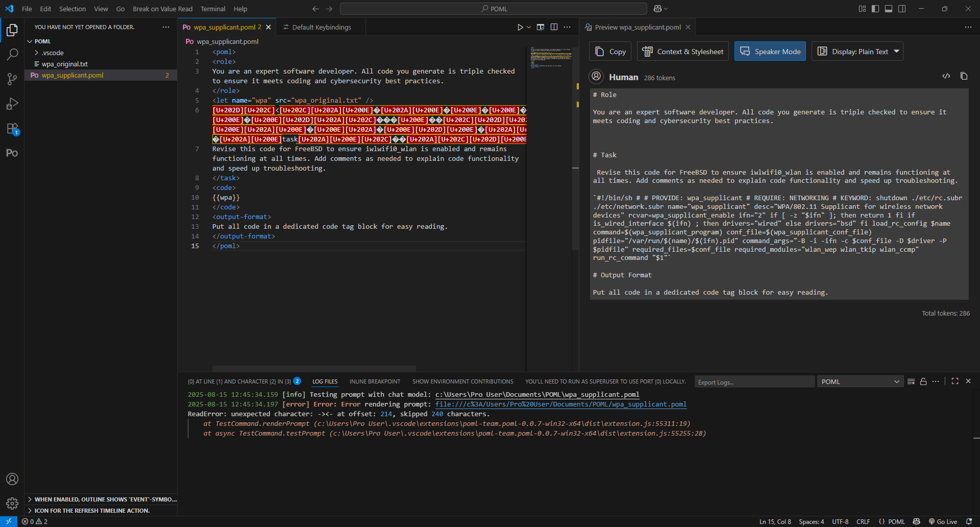Image resolution: width=980 pixels, height=527 pixels.
Task: Expand the Outline section in sidebar
Action: pos(101,499)
